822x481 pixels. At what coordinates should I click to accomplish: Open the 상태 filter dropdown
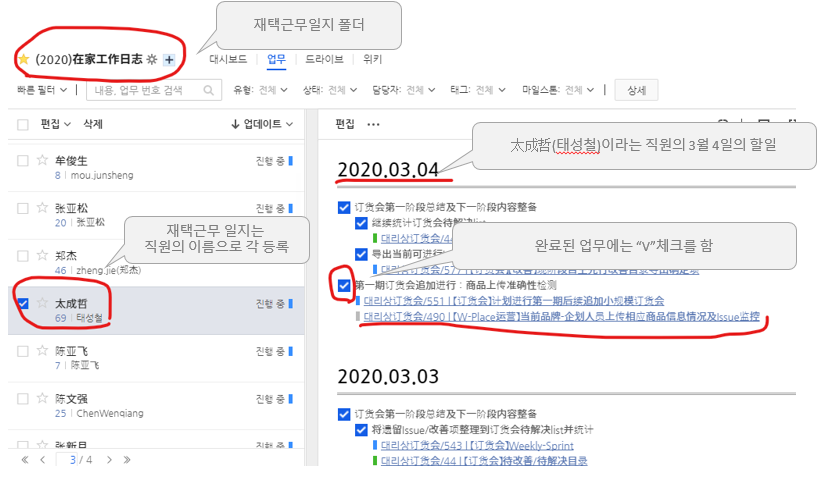pos(330,90)
